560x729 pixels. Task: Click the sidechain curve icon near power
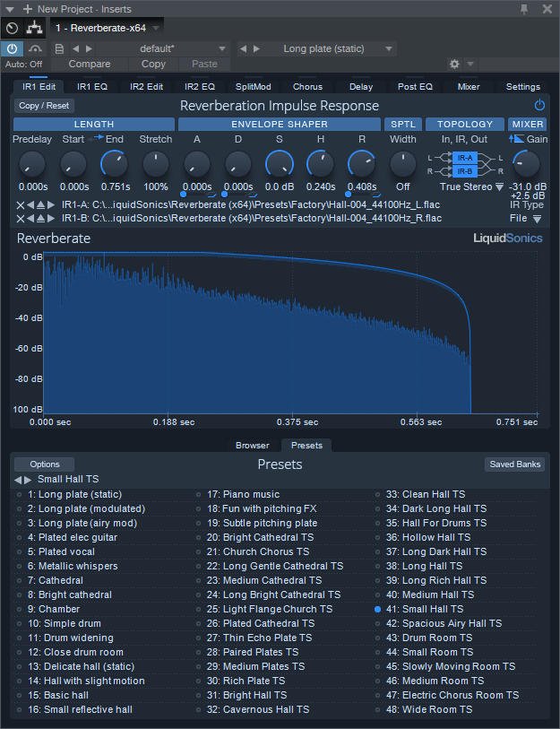pyautogui.click(x=35, y=48)
